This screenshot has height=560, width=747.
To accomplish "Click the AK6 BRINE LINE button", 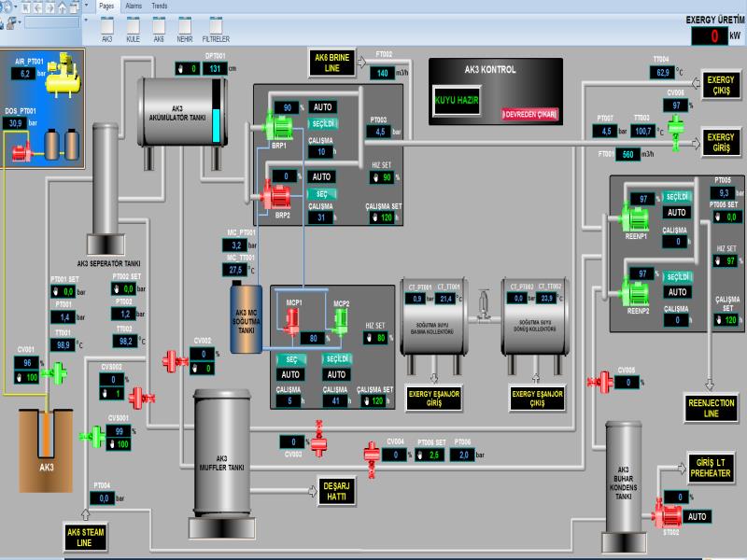I will (332, 63).
